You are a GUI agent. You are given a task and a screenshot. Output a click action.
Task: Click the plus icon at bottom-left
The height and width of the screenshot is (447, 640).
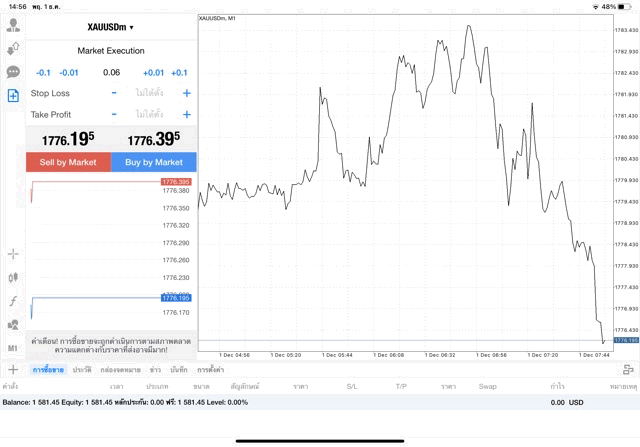[13, 370]
